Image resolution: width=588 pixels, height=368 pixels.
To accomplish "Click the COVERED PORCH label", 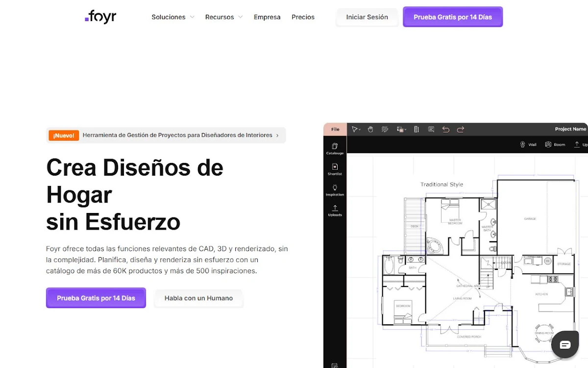I will (x=469, y=337).
